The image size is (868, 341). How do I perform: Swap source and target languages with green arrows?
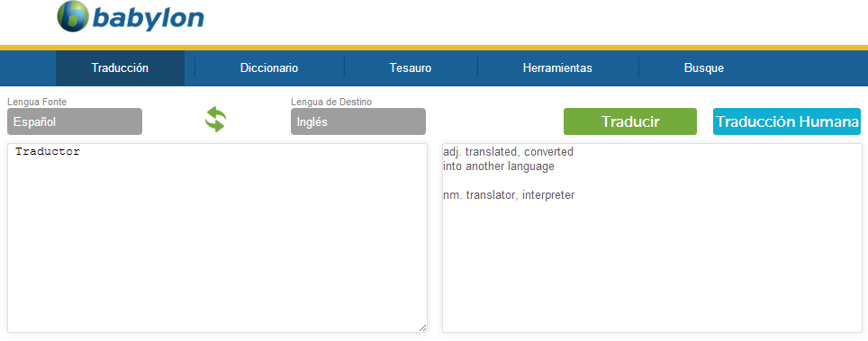215,120
